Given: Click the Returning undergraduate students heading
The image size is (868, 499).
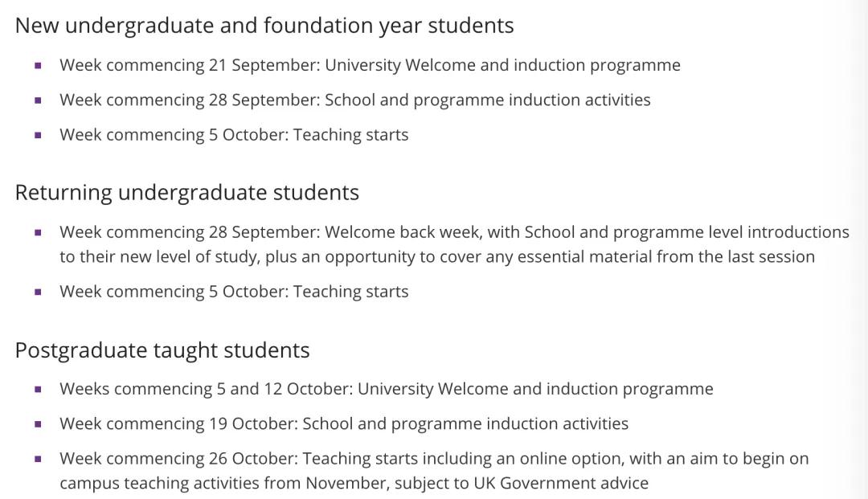Looking at the screenshot, I should pyautogui.click(x=187, y=193).
